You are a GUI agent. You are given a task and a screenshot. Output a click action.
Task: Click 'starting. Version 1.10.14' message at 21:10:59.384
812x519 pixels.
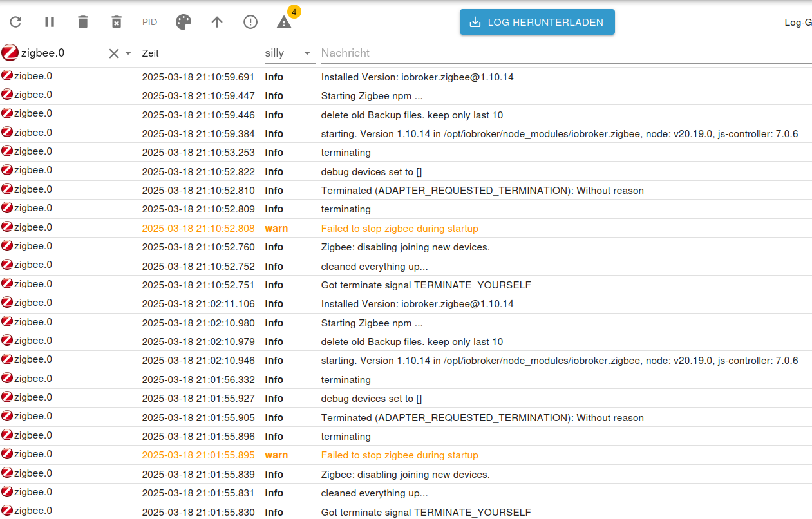tap(560, 134)
